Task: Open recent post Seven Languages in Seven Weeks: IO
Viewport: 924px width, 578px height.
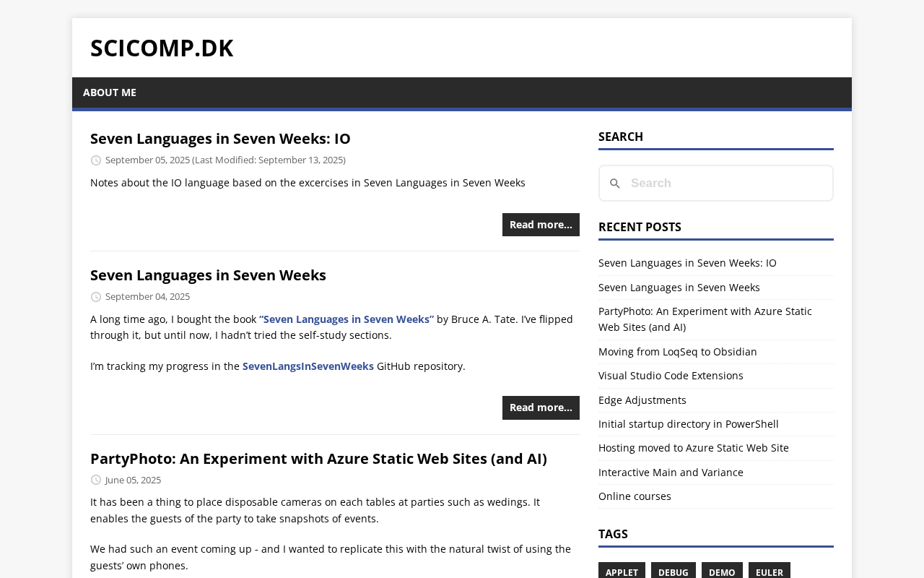Action: (x=687, y=263)
